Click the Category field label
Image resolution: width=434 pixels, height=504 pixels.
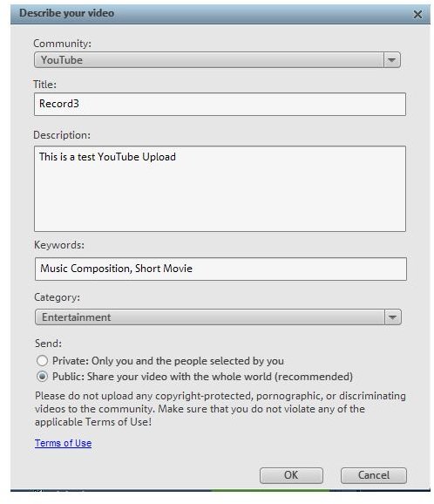click(x=58, y=297)
